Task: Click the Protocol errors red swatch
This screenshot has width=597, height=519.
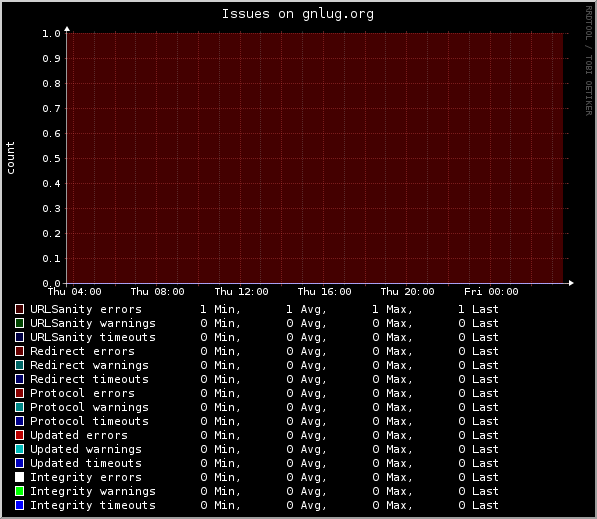Action: coord(19,393)
